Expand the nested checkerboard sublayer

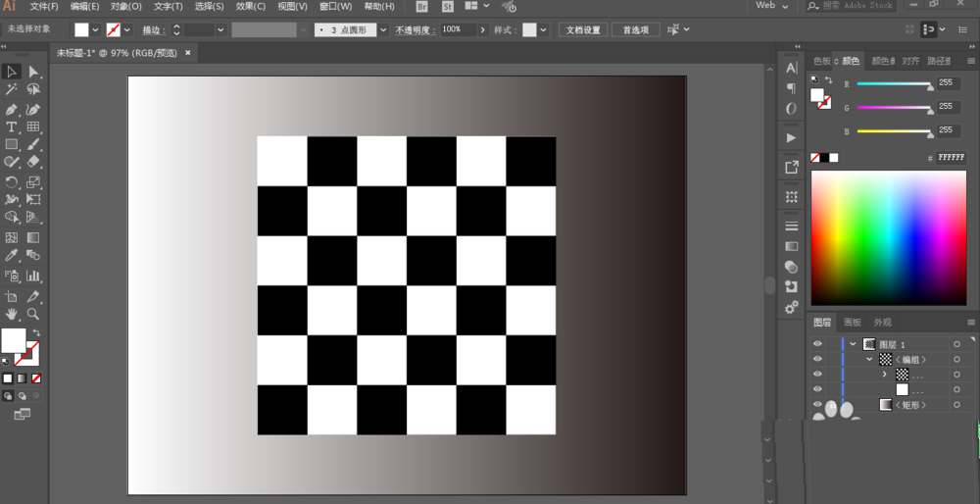[884, 375]
